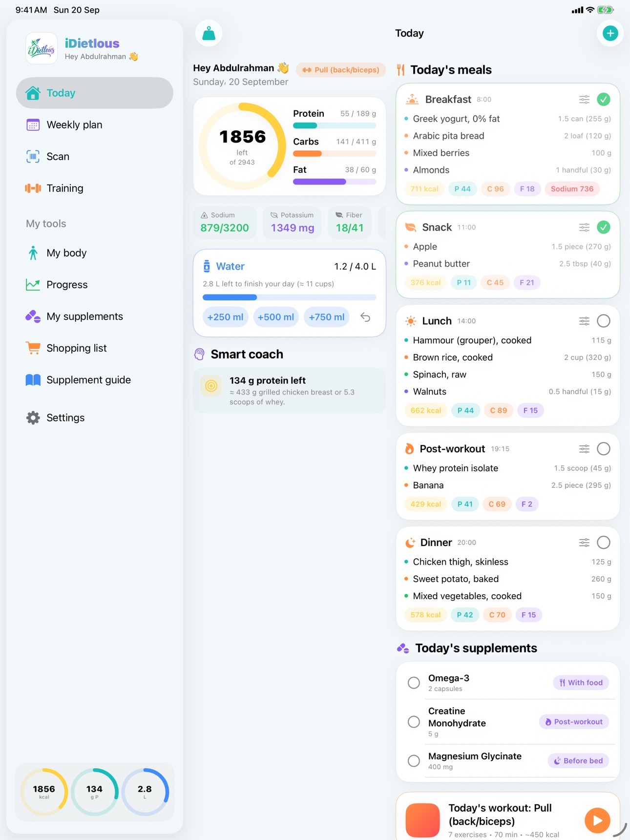Click the Breakfast sunrise icon
The width and height of the screenshot is (630, 840).
pos(412,99)
